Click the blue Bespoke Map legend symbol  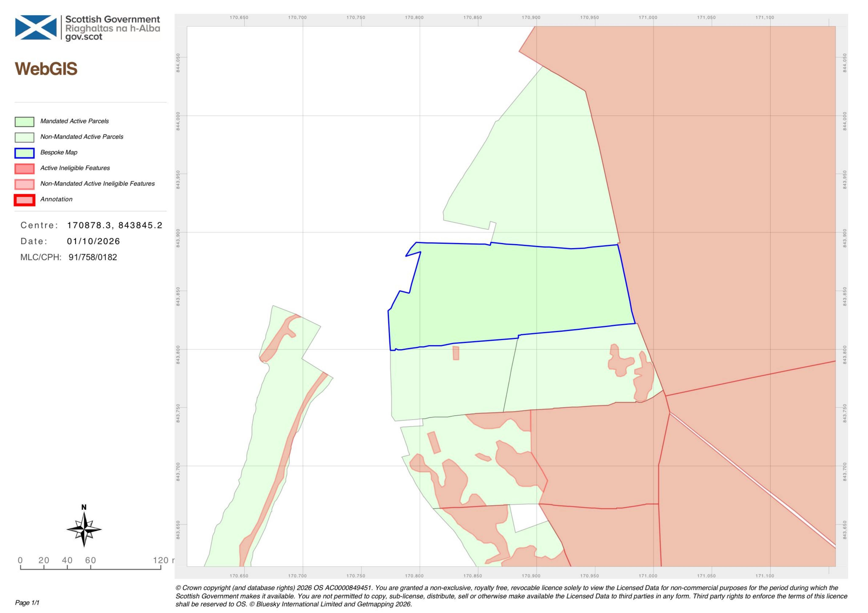pos(25,153)
